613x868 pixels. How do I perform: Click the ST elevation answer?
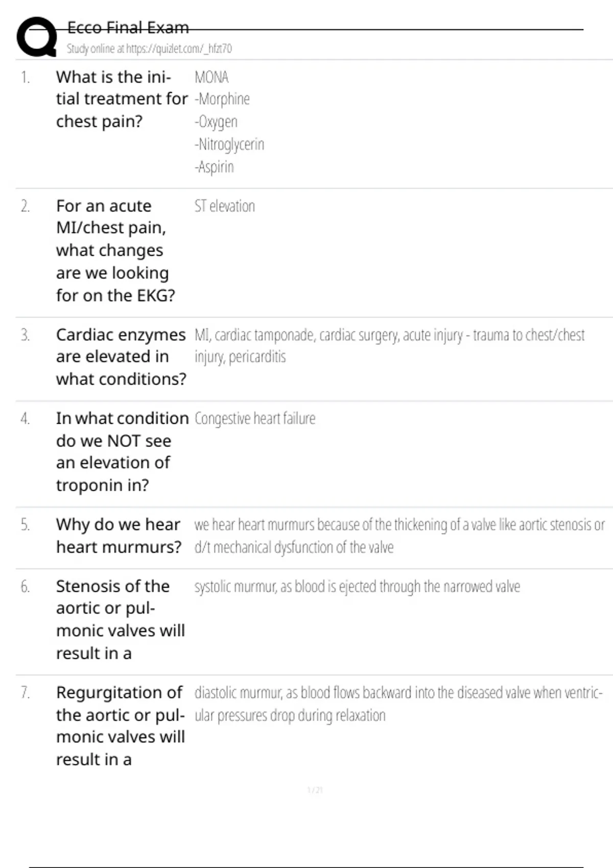pos(224,206)
